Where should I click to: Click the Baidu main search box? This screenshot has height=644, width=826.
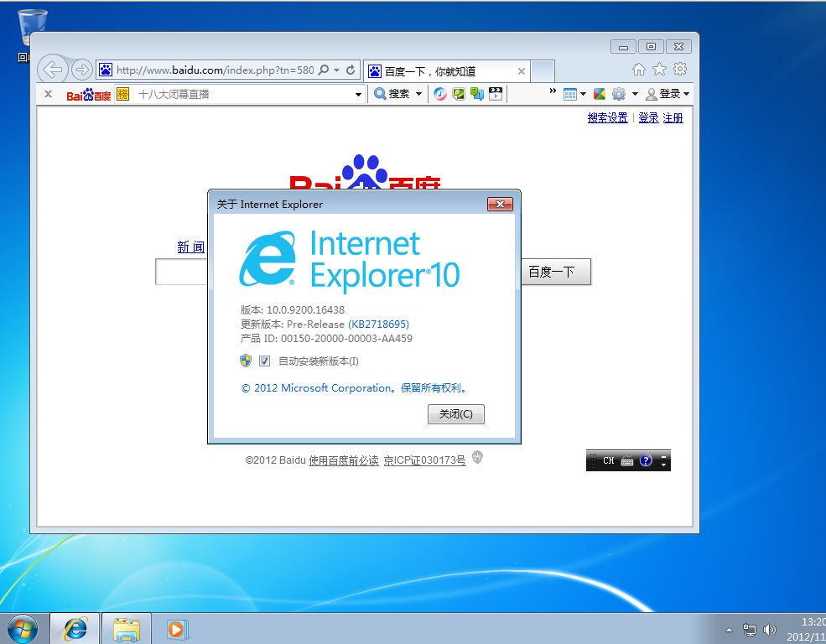[x=182, y=272]
